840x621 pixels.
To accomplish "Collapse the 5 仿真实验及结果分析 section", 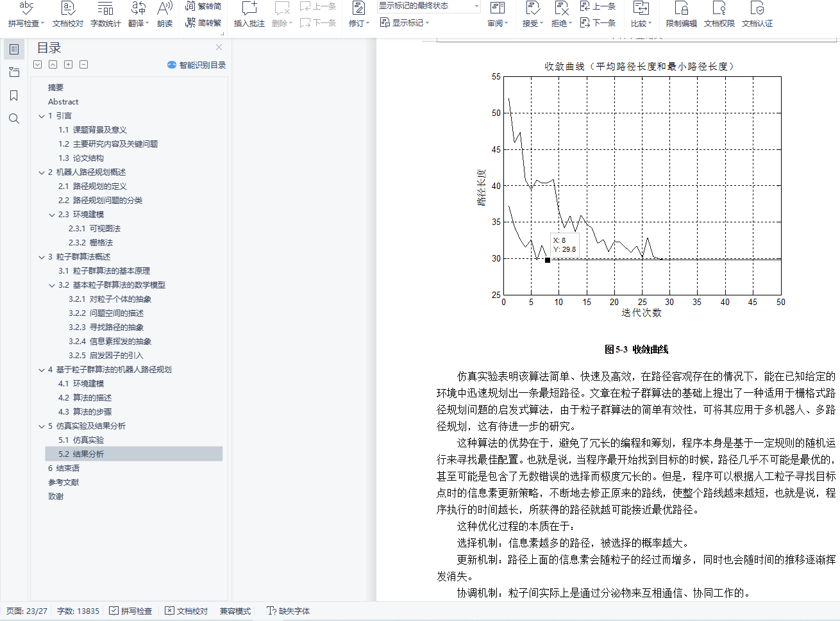I will pyautogui.click(x=42, y=426).
